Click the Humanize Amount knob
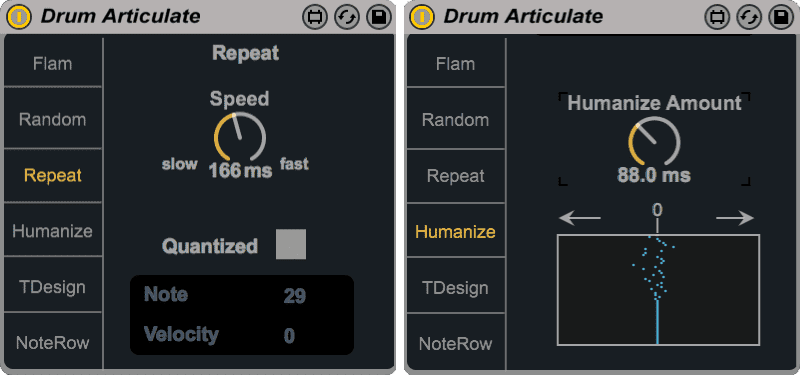This screenshot has width=800, height=375. pyautogui.click(x=654, y=142)
